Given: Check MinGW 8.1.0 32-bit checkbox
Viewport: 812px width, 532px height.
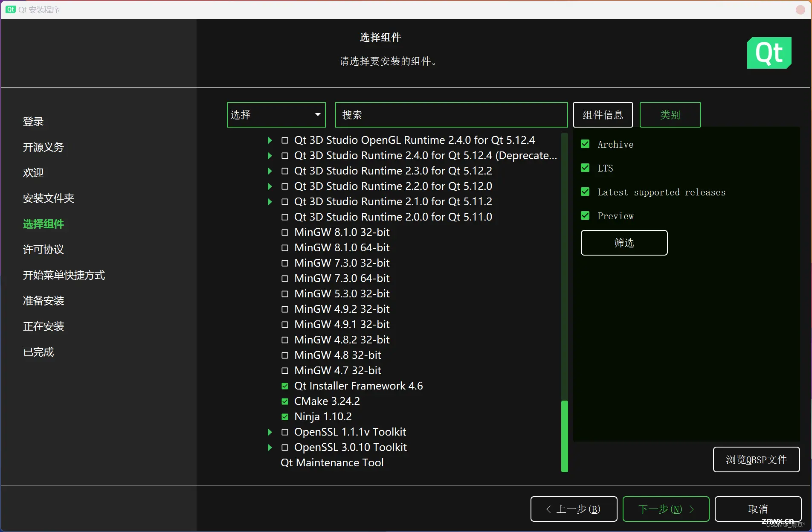Looking at the screenshot, I should [x=285, y=233].
